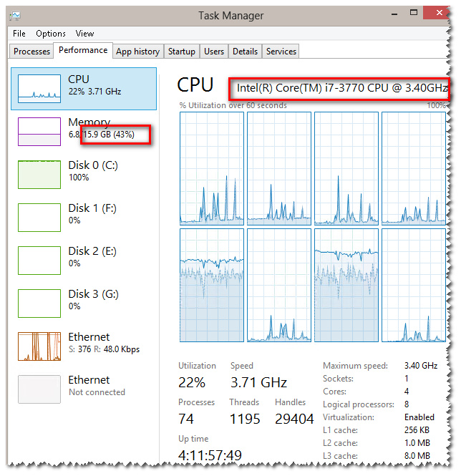Viewport: 461px width, 476px height.
Task: Click the Utilization 22% value
Action: (192, 382)
